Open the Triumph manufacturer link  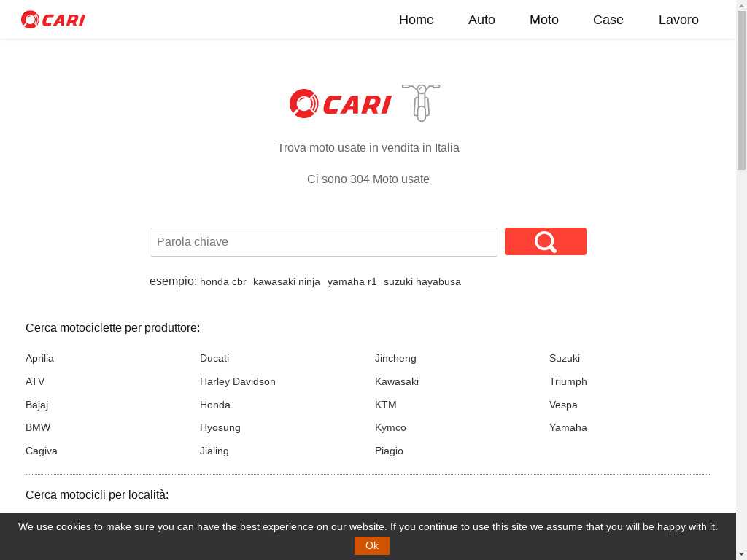pyautogui.click(x=568, y=381)
